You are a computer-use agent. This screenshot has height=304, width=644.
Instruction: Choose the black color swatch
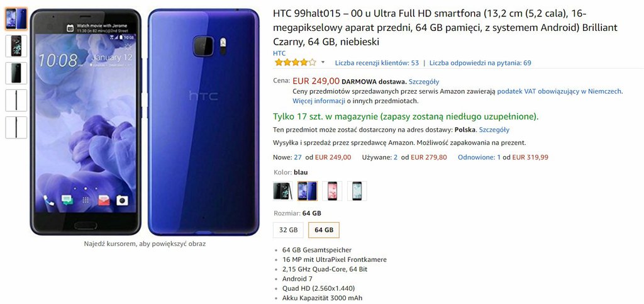283,191
